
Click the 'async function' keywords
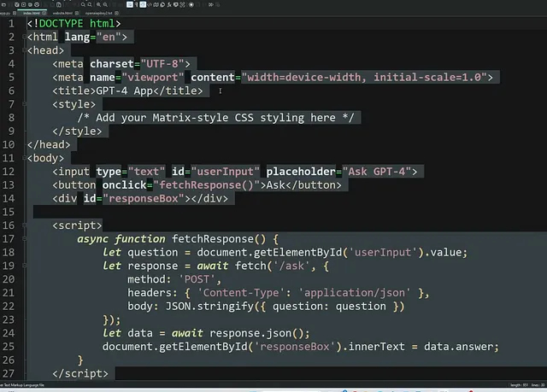(121, 238)
